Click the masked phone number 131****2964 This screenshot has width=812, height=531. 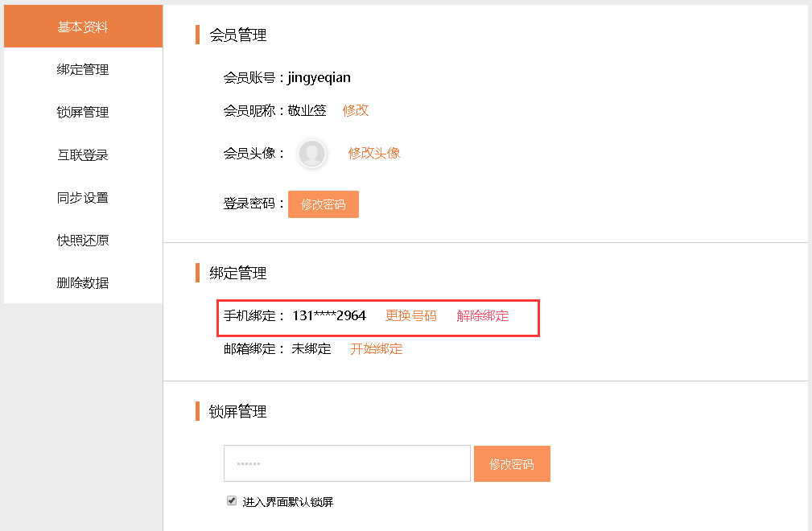pos(329,315)
